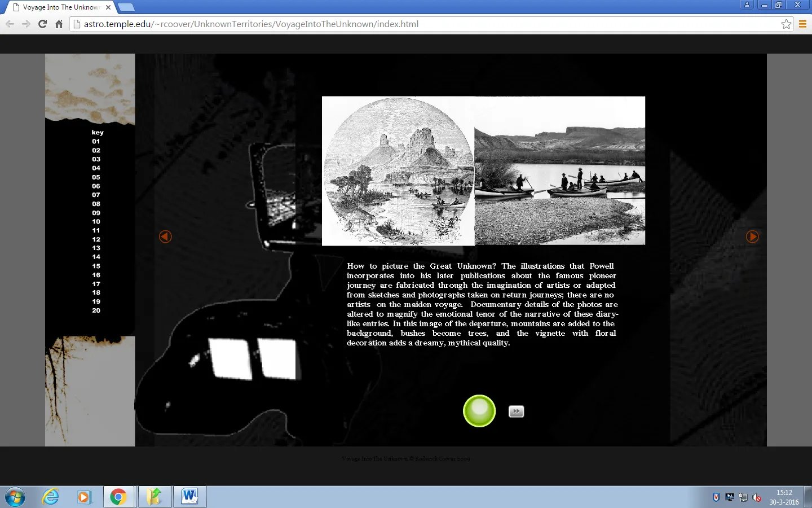This screenshot has height=508, width=812.
Task: Click the address bar URL field
Action: pos(395,24)
